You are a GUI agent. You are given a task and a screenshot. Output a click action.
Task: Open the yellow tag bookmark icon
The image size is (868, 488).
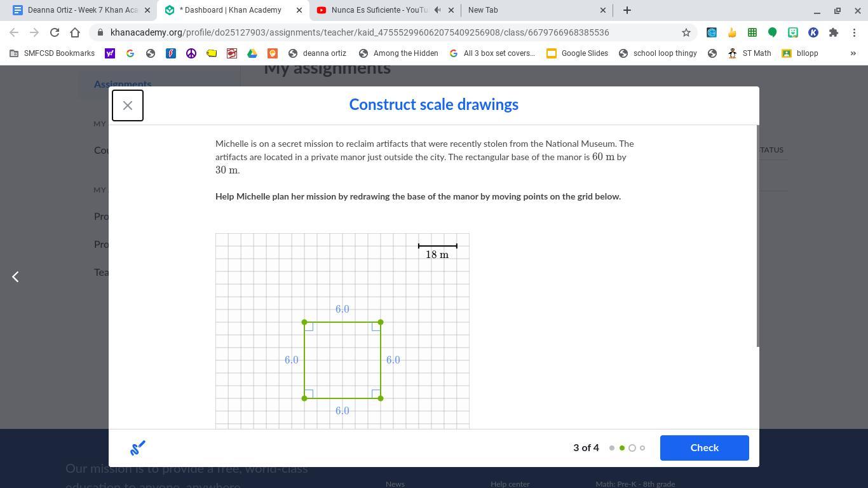(212, 53)
